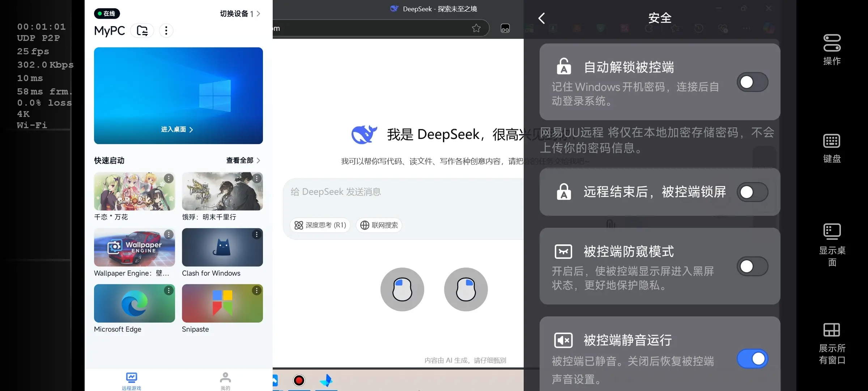
Task: Turn on controlled-end anti-peeping mode switch
Action: pos(752,266)
